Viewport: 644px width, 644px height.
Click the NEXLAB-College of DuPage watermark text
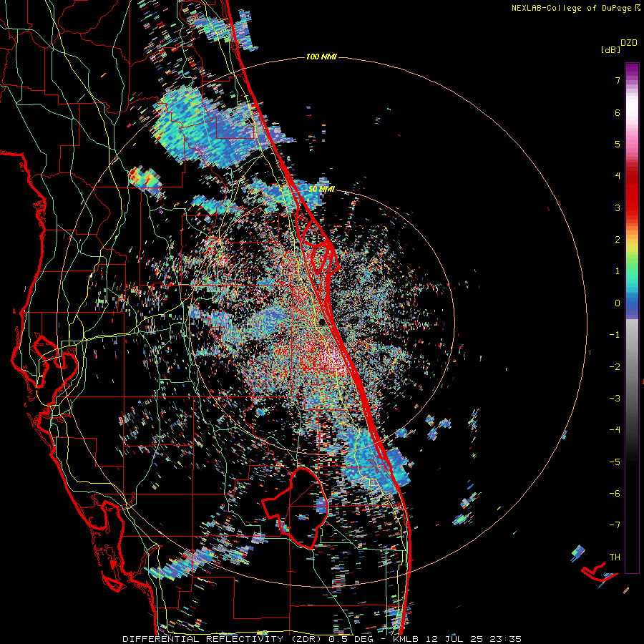coord(575,8)
